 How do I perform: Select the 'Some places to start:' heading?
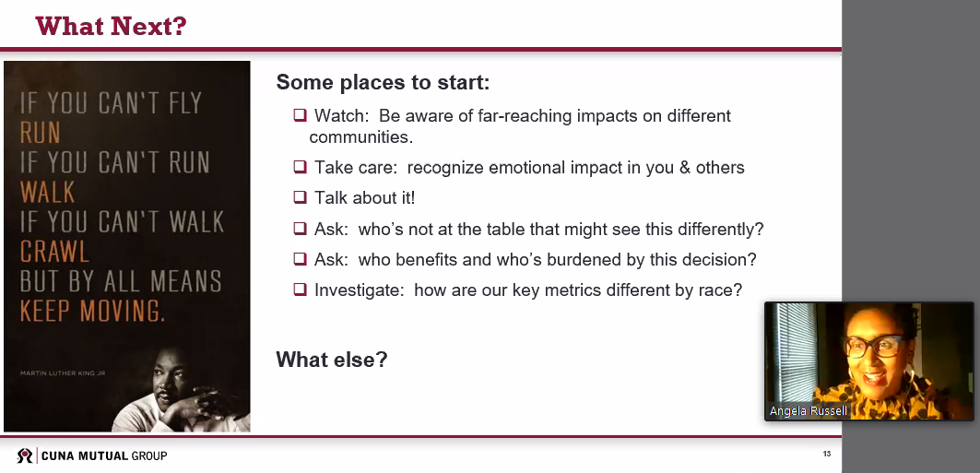pos(383,82)
